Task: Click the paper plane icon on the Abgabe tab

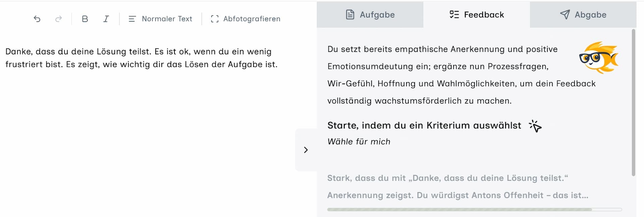Action: [565, 14]
